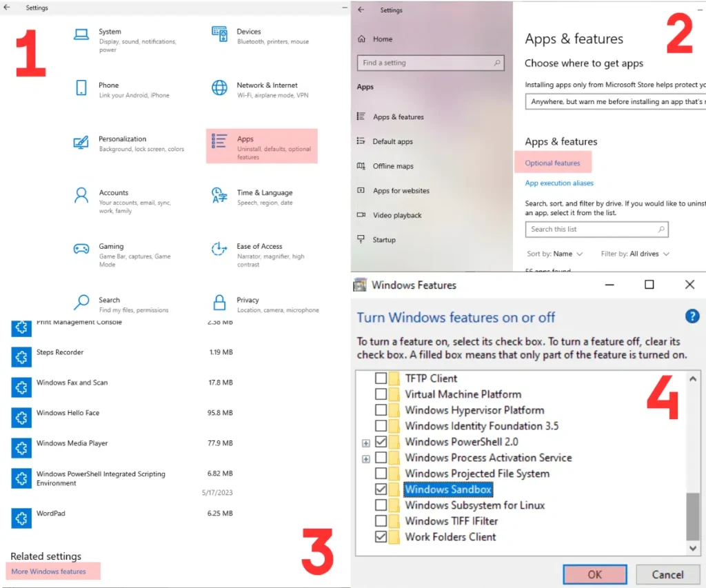
Task: Click the Windows Hello Face icon
Action: click(x=21, y=418)
